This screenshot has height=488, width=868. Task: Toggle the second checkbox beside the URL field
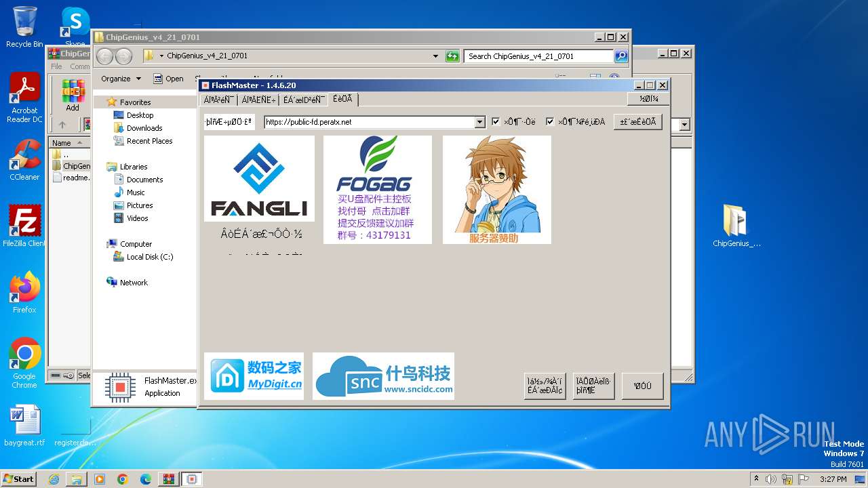550,122
